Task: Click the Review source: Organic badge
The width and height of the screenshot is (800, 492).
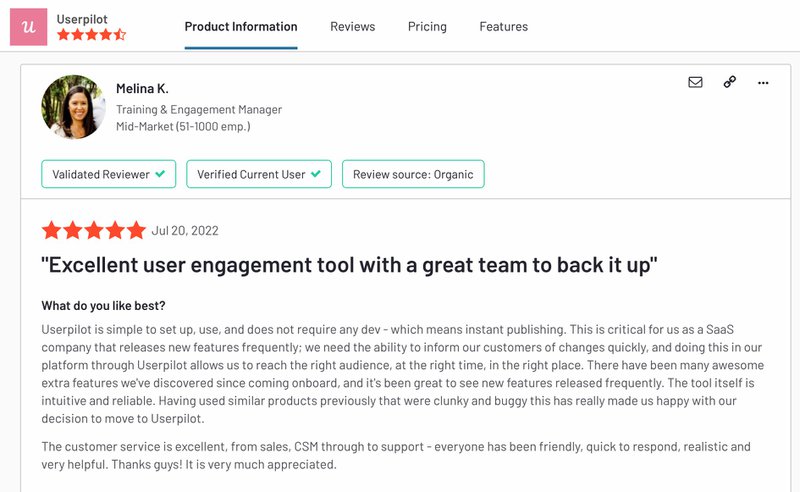Action: coord(413,174)
